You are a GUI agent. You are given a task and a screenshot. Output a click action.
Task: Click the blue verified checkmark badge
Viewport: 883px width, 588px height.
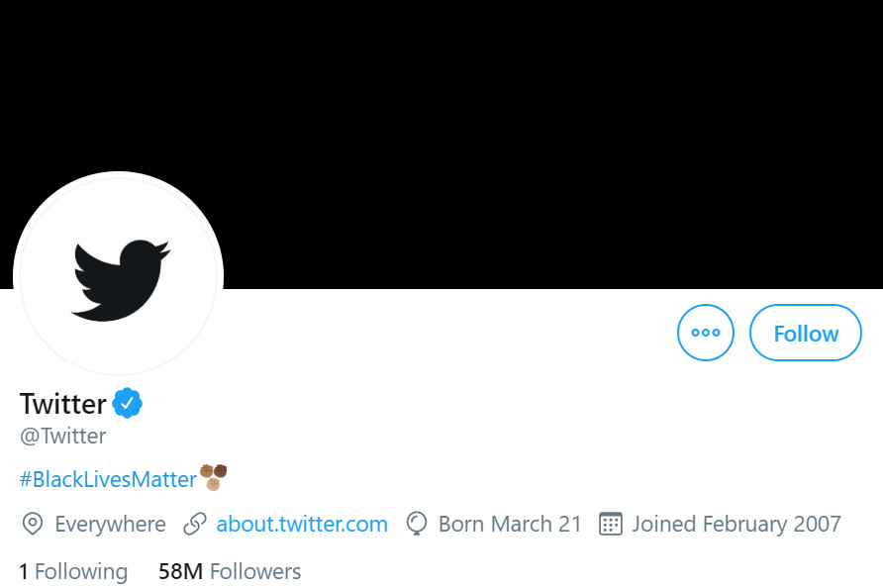128,403
